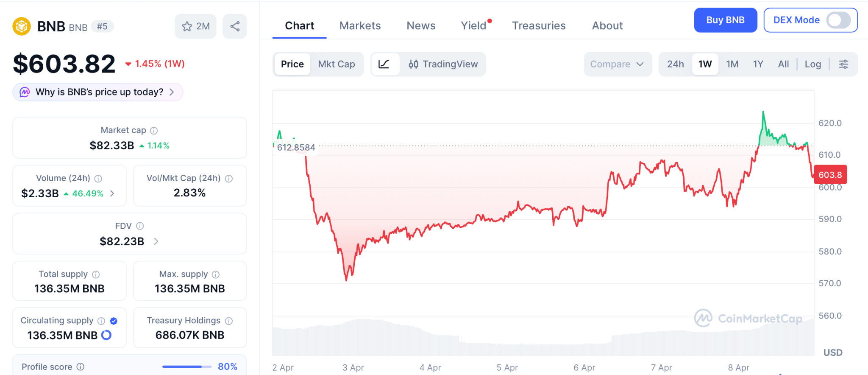Image resolution: width=868 pixels, height=375 pixels.
Task: Click the share icon button
Action: click(235, 26)
